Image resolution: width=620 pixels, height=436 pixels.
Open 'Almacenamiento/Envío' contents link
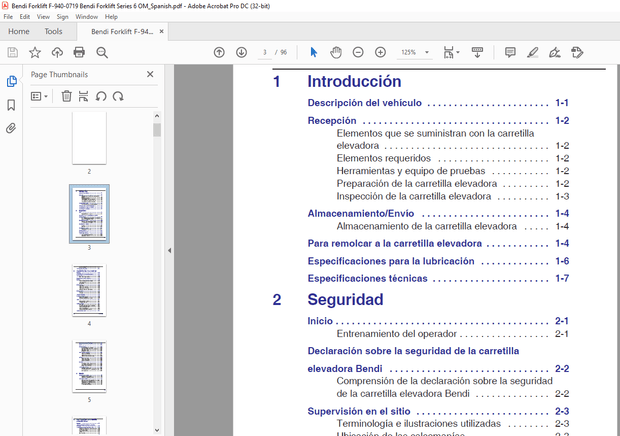(361, 213)
